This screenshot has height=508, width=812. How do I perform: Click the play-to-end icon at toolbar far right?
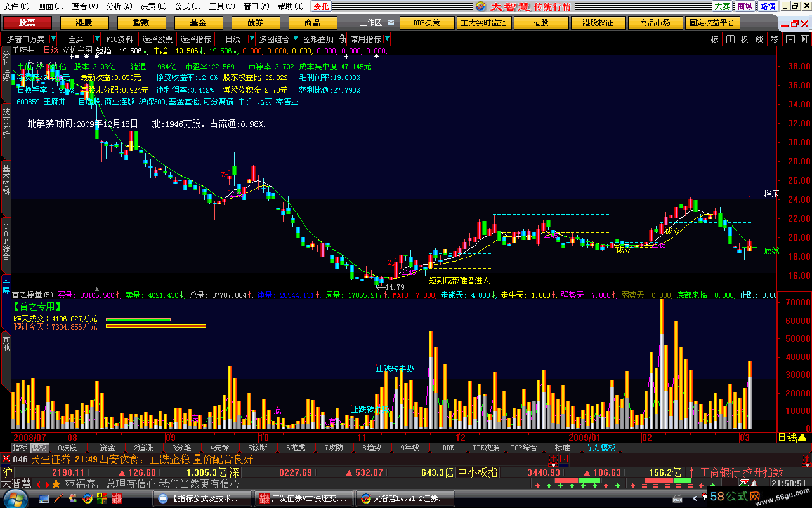point(805,39)
